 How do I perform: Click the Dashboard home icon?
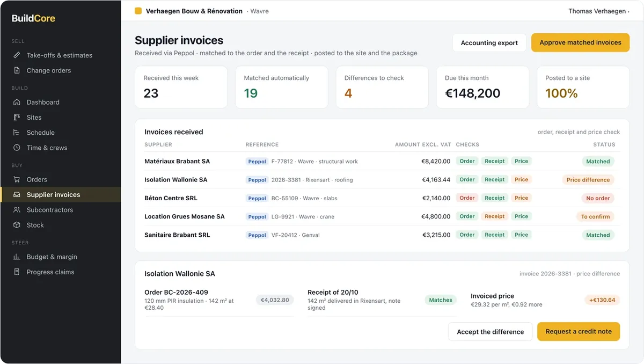pyautogui.click(x=17, y=102)
